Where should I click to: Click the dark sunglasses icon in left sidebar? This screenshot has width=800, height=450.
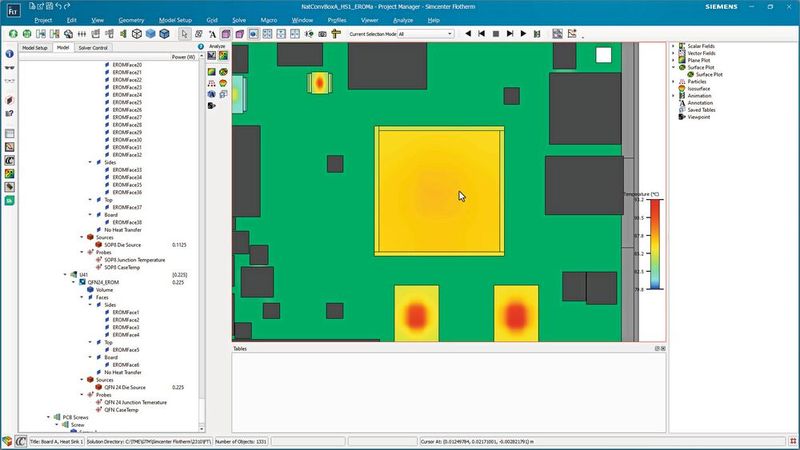point(9,67)
